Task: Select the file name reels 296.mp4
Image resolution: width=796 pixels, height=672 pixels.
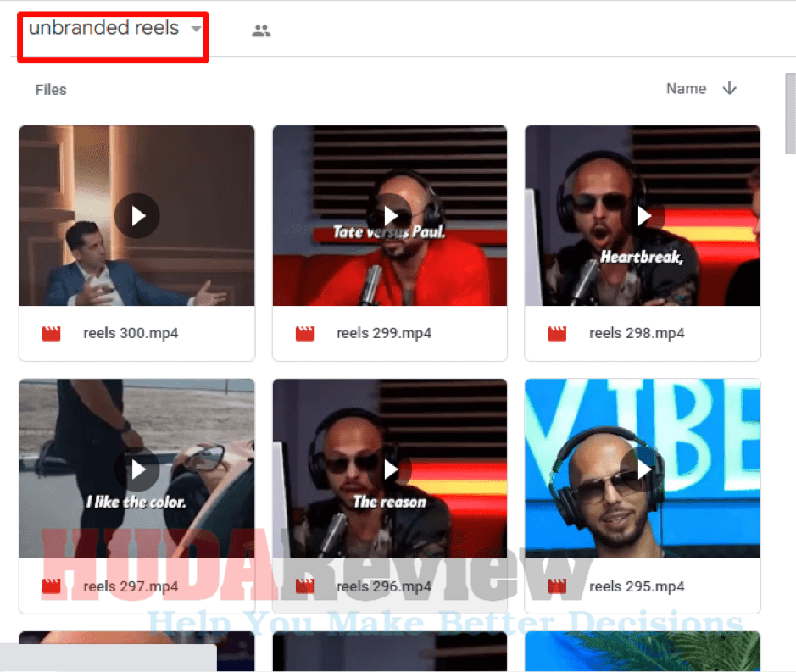Action: click(x=384, y=586)
